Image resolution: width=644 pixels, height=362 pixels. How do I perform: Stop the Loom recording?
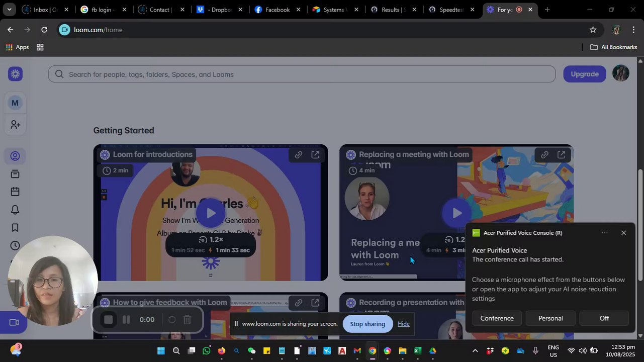(108, 319)
